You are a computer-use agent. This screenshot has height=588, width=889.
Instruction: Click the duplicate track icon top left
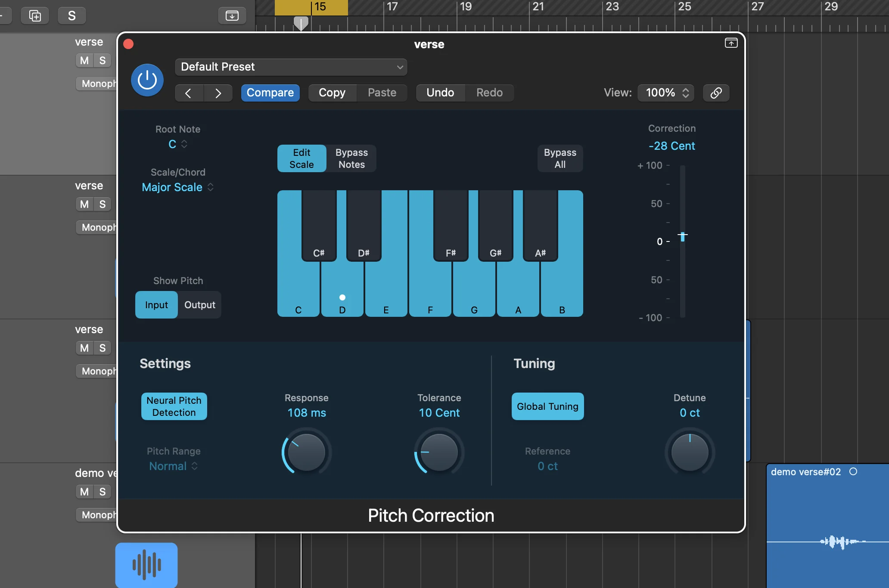pyautogui.click(x=34, y=15)
